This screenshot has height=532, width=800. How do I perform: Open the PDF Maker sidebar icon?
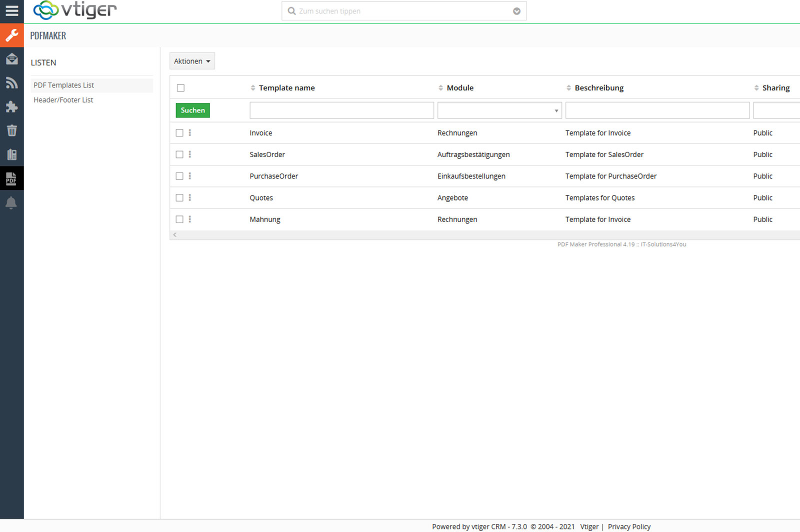click(11, 178)
